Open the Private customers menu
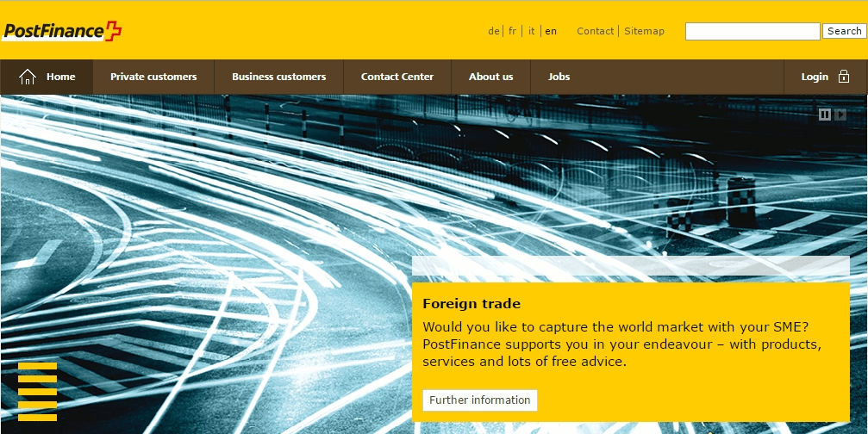 (153, 77)
